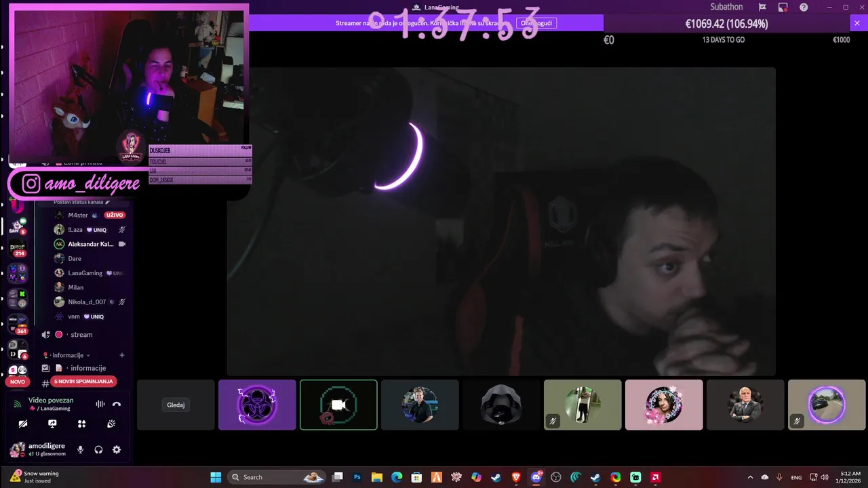Image resolution: width=868 pixels, height=488 pixels.
Task: Open OBS Studio from the taskbar
Action: click(556, 477)
